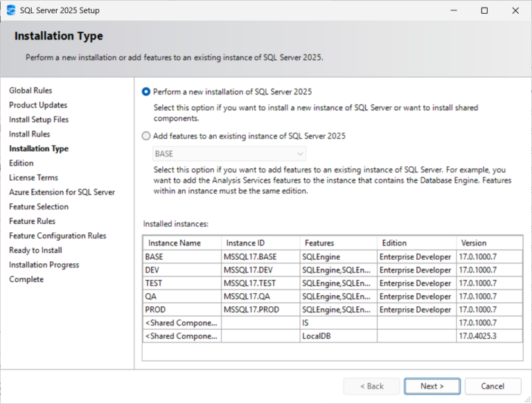Click the Instance Name column header
This screenshot has width=532, height=404.
182,243
